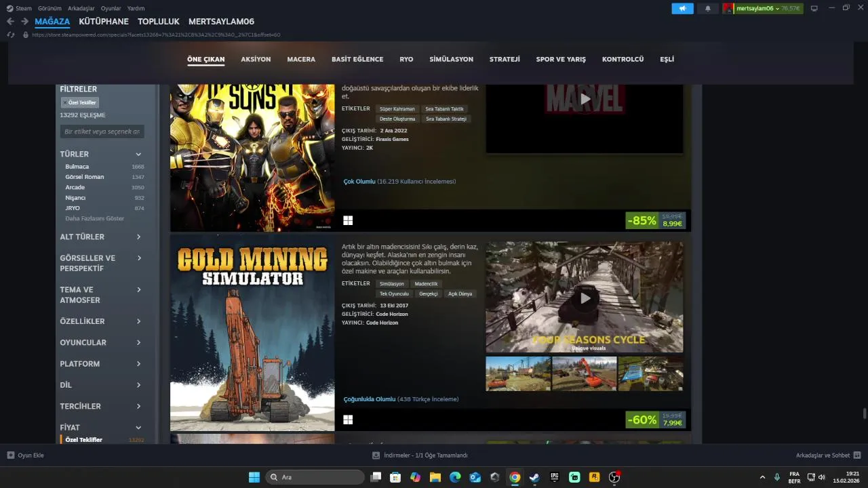Show hidden system tray icons
This screenshot has width=868, height=488.
click(x=762, y=477)
